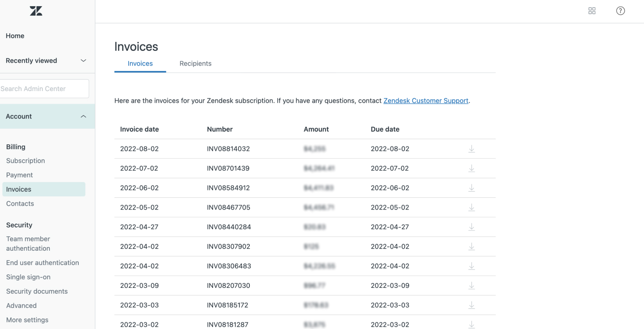Download invoice INV08467705
This screenshot has height=329, width=644.
(x=472, y=207)
